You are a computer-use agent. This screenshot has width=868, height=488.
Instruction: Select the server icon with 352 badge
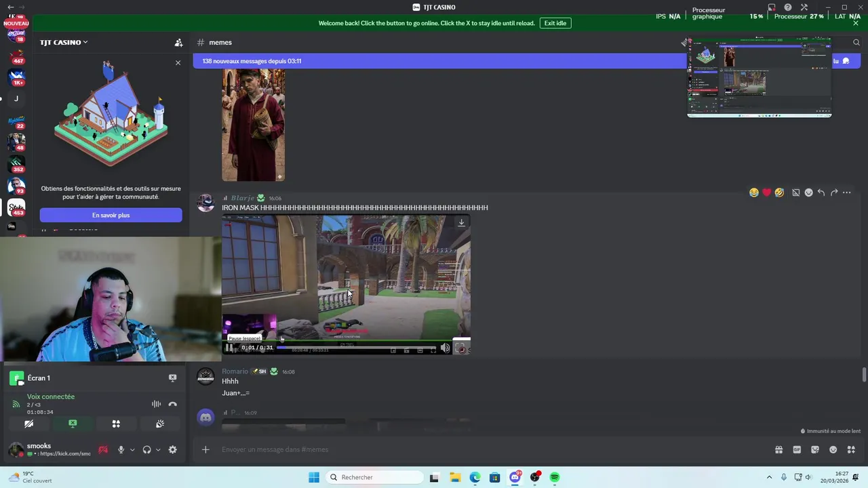point(16,163)
